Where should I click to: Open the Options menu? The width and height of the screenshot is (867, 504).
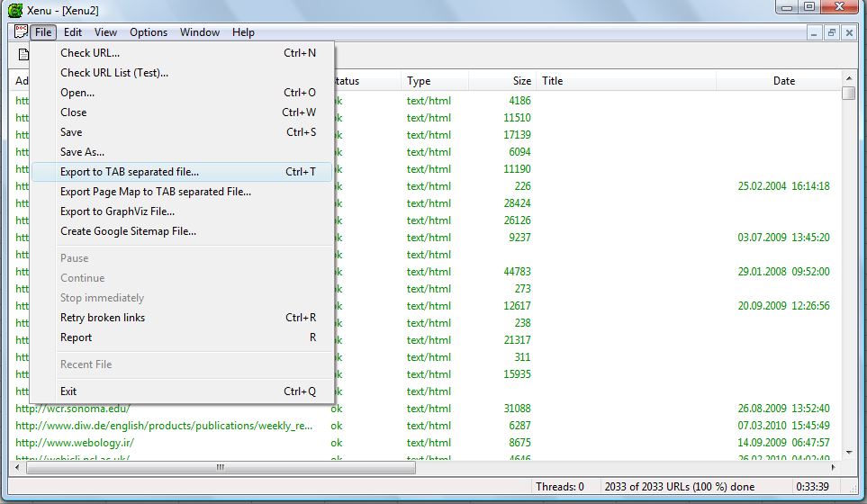149,32
